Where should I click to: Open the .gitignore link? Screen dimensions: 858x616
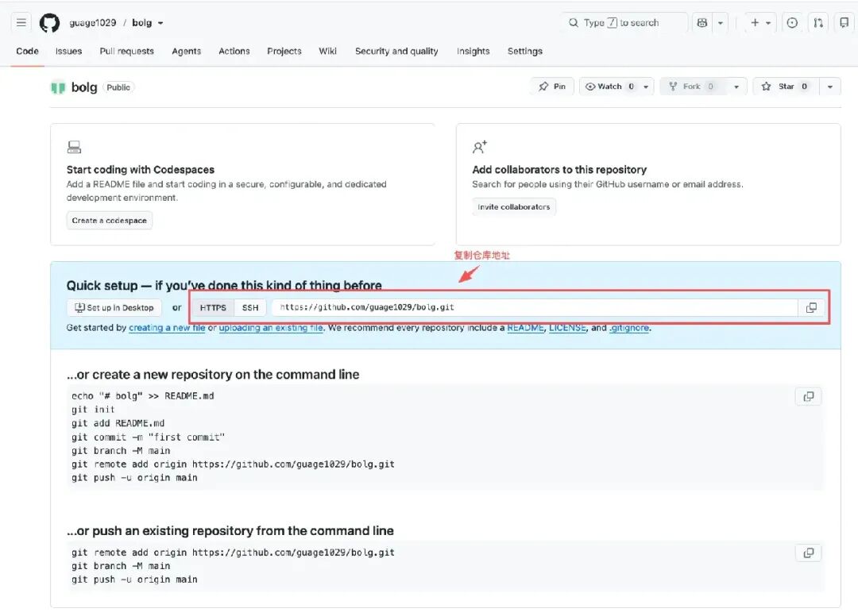(x=629, y=327)
